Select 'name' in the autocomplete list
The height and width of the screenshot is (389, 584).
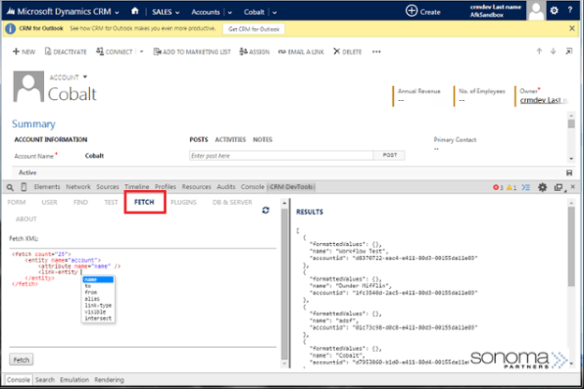pos(98,279)
